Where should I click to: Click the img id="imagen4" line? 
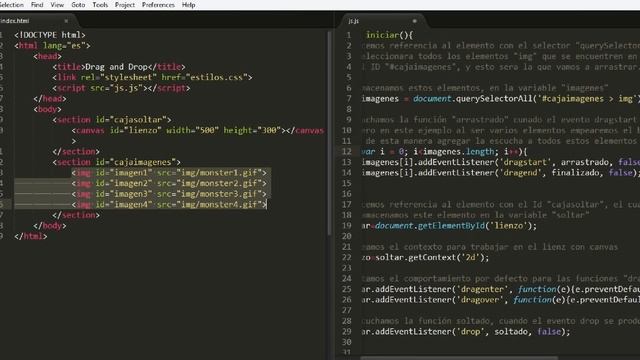[169, 205]
